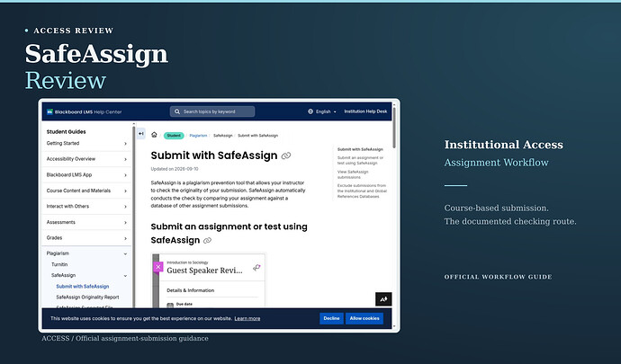621x364 pixels.
Task: Click the Student breadcrumb tag
Action: click(174, 136)
